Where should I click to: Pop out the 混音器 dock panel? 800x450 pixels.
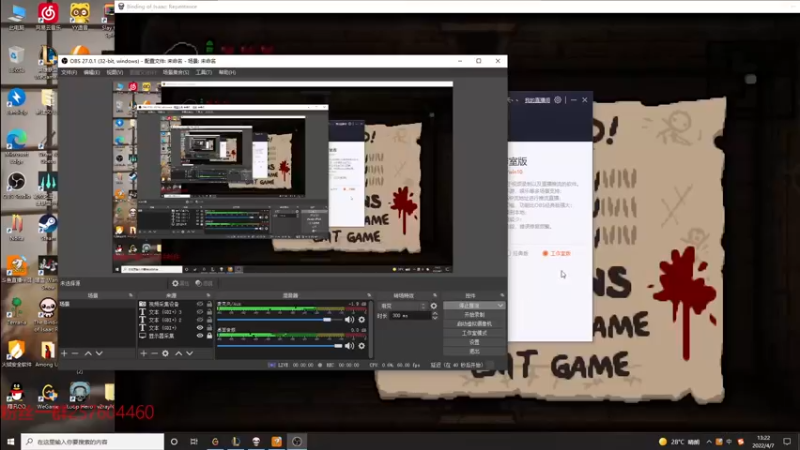[369, 295]
